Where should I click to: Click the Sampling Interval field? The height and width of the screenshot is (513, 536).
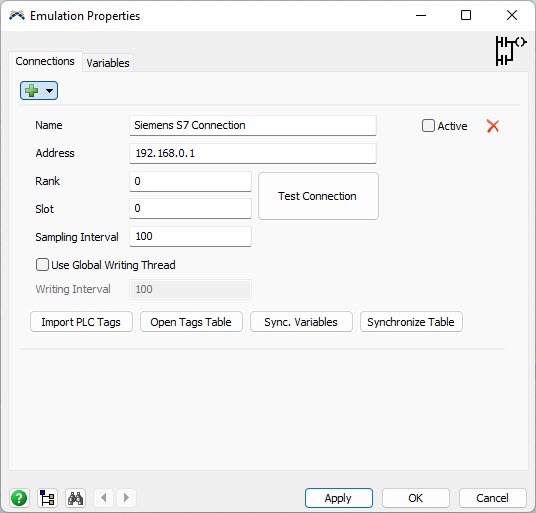tap(190, 237)
